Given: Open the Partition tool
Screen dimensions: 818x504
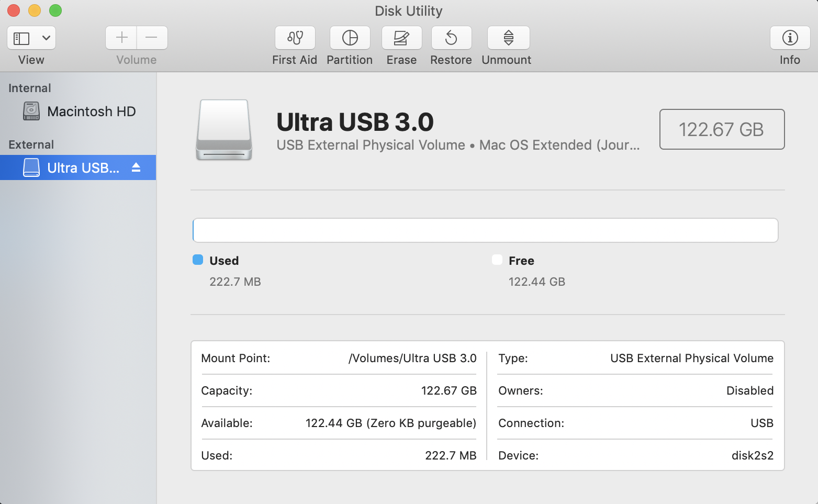Looking at the screenshot, I should point(350,38).
